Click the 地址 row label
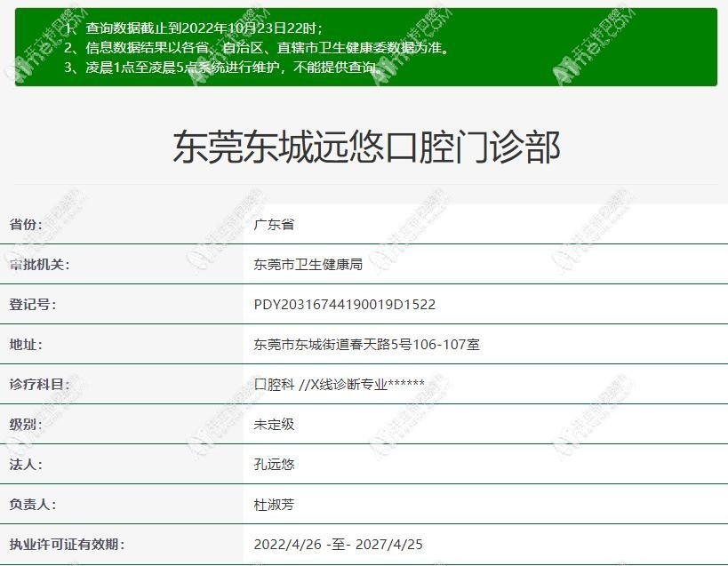Viewport: 728px width, 566px height. point(26,344)
